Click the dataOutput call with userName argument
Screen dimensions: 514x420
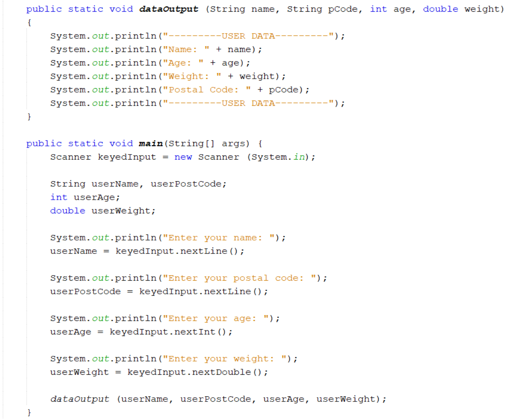(218, 399)
